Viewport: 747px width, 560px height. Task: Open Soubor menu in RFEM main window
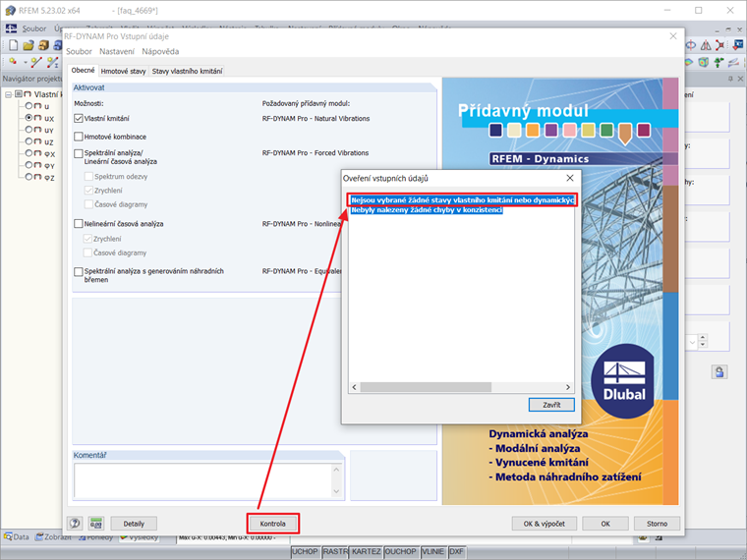tap(34, 28)
